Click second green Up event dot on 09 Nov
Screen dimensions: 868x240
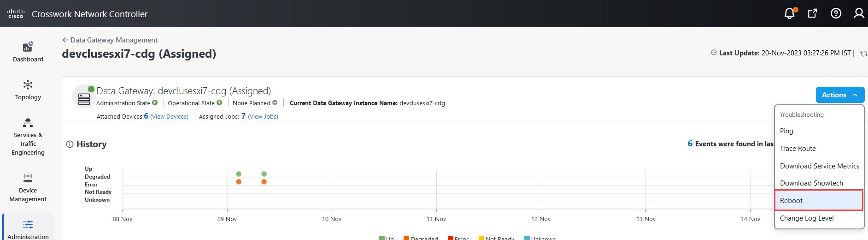coord(264,174)
